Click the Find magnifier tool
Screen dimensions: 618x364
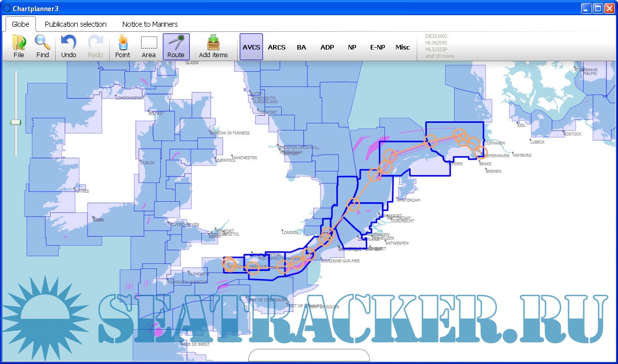coord(42,47)
